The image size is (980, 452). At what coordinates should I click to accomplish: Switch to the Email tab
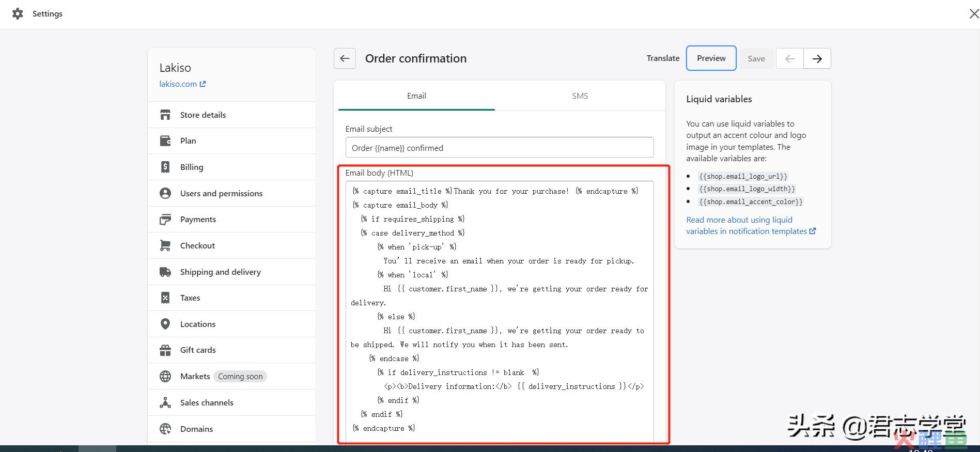click(x=416, y=96)
